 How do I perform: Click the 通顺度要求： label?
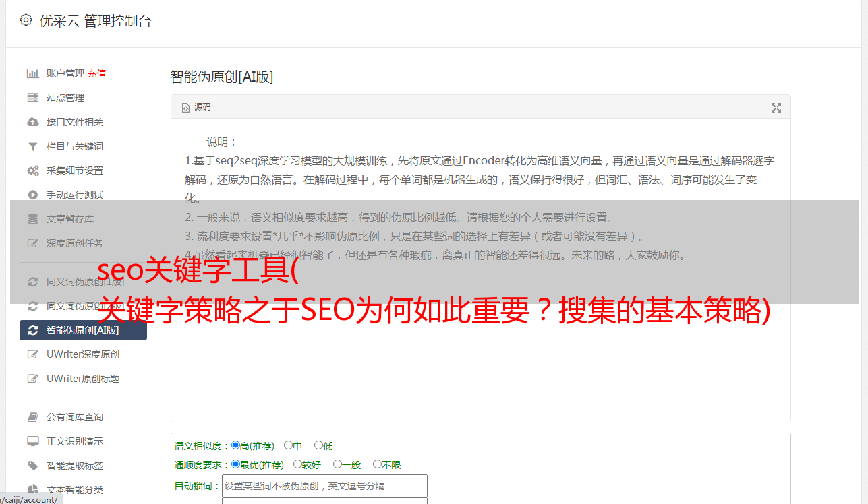(x=202, y=465)
